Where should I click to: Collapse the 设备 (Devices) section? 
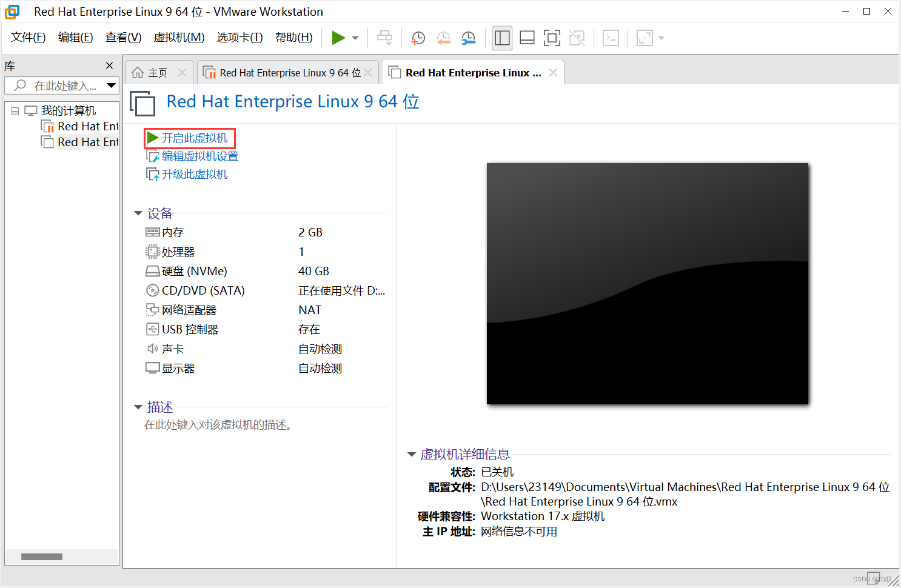tap(138, 213)
